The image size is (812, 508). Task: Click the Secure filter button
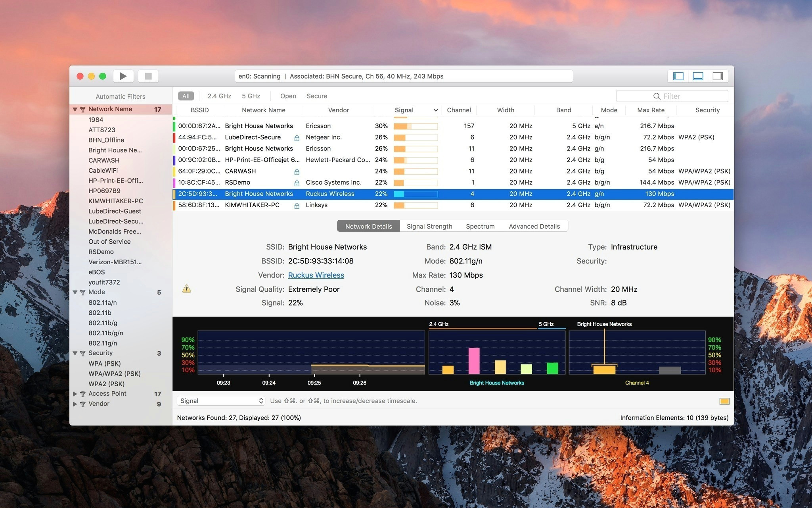pyautogui.click(x=317, y=95)
